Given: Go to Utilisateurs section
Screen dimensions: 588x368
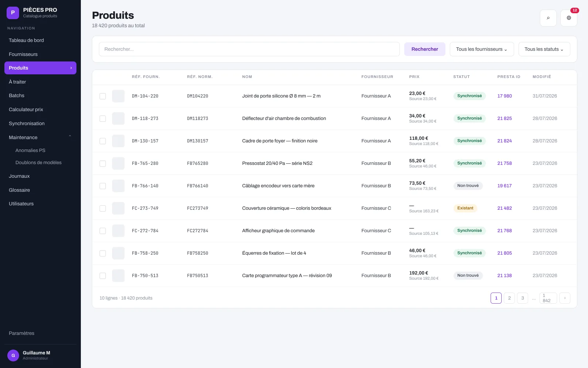Looking at the screenshot, I should (40, 204).
